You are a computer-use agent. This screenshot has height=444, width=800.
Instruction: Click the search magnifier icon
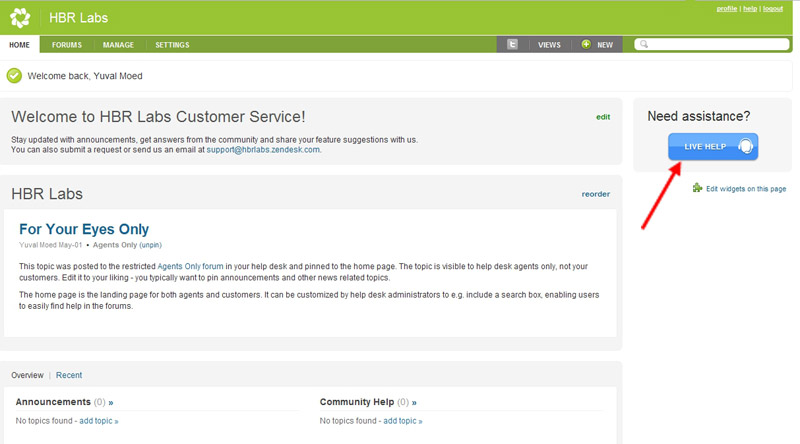click(644, 44)
